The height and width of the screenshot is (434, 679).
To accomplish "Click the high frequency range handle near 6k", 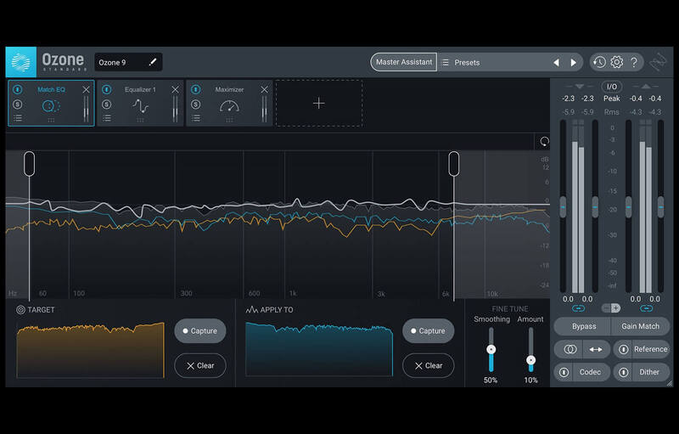I will click(x=454, y=164).
